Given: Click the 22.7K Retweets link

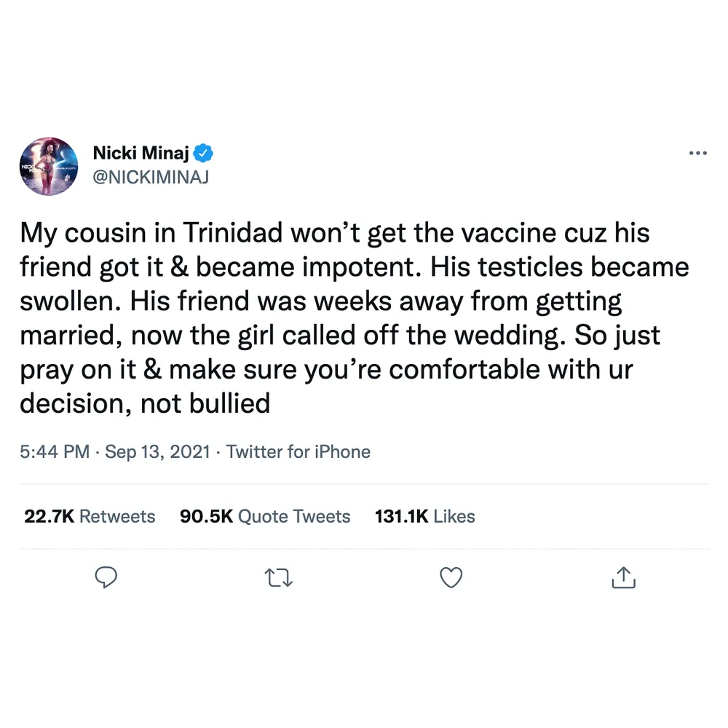Looking at the screenshot, I should (x=89, y=516).
